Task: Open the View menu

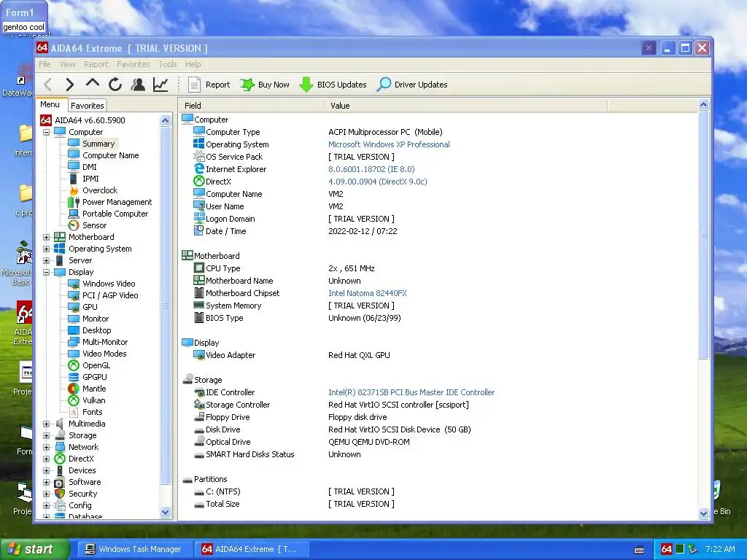Action: tap(67, 64)
